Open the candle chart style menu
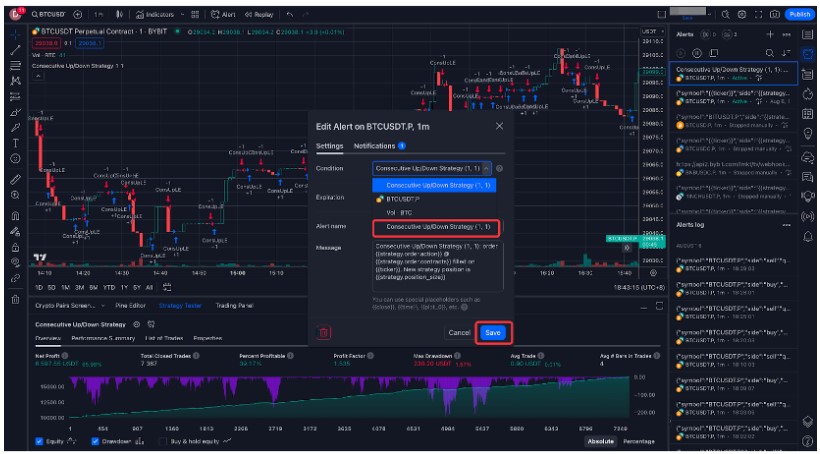The image size is (820, 454). 120,15
